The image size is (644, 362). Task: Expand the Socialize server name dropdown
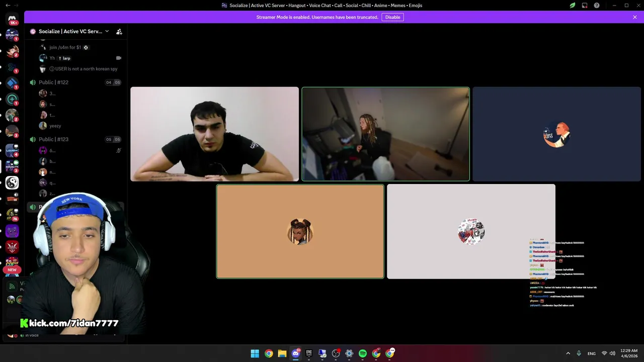(x=107, y=31)
